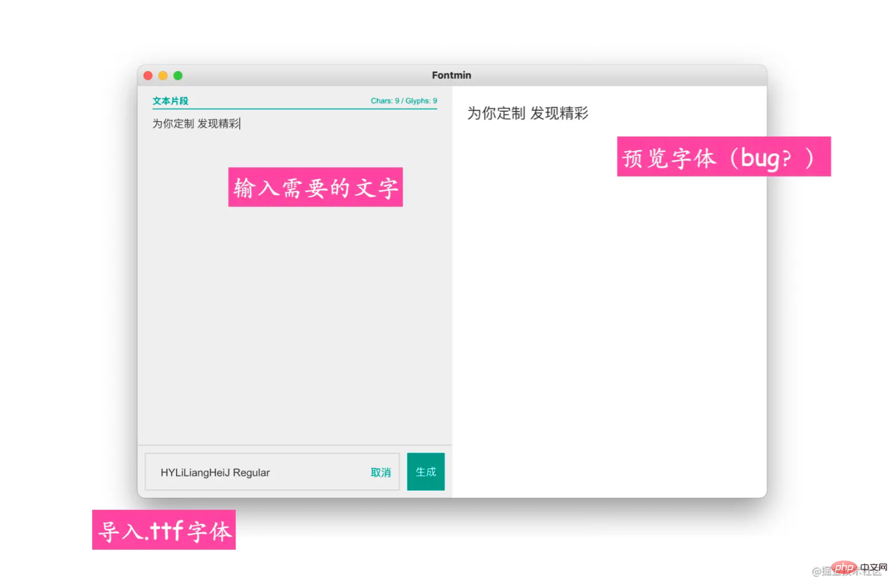Click the teal underline beneath 文本片段
Screen dimensions: 894x588
(295, 109)
